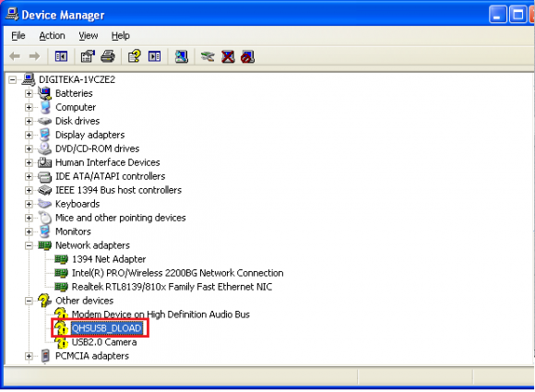Select Realtek RTL8139/810x Family Fast Ethernet NIC
The width and height of the screenshot is (535, 392).
click(x=172, y=287)
